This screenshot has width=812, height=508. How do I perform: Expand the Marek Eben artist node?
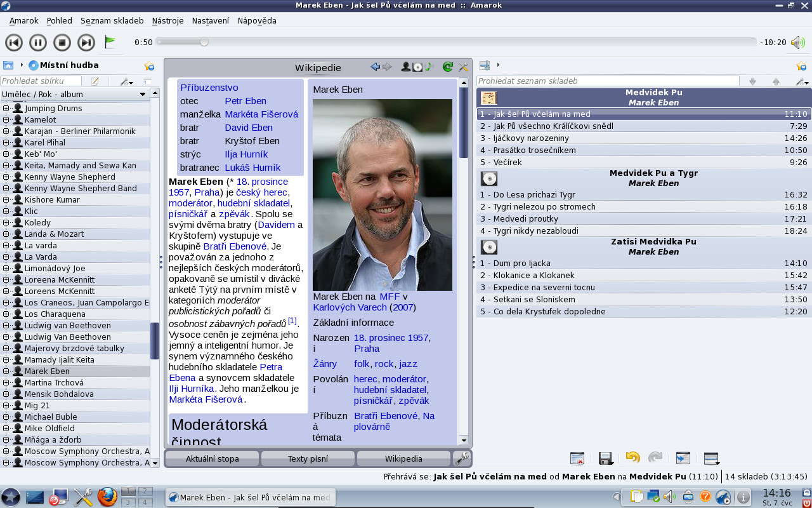pos(6,371)
